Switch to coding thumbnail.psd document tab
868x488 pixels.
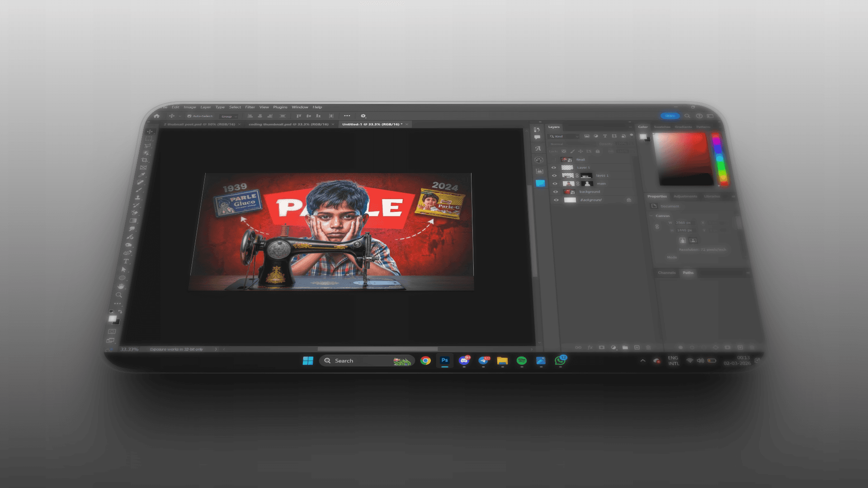(x=288, y=124)
